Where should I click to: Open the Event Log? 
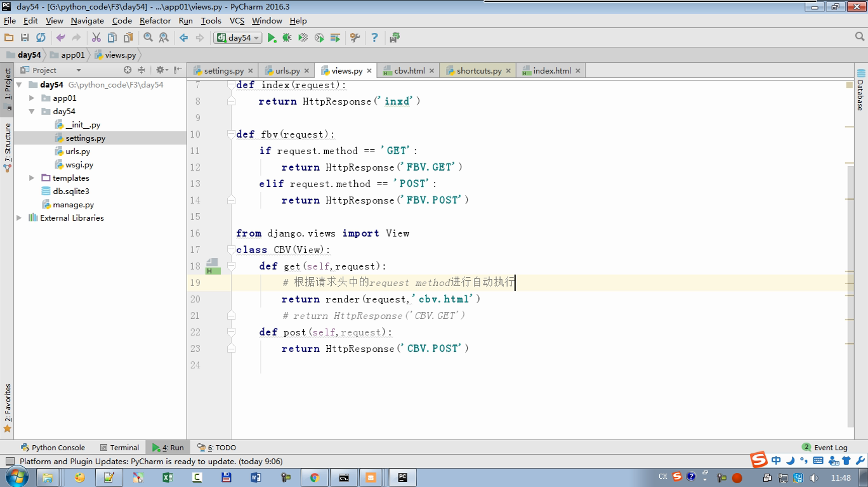825,448
